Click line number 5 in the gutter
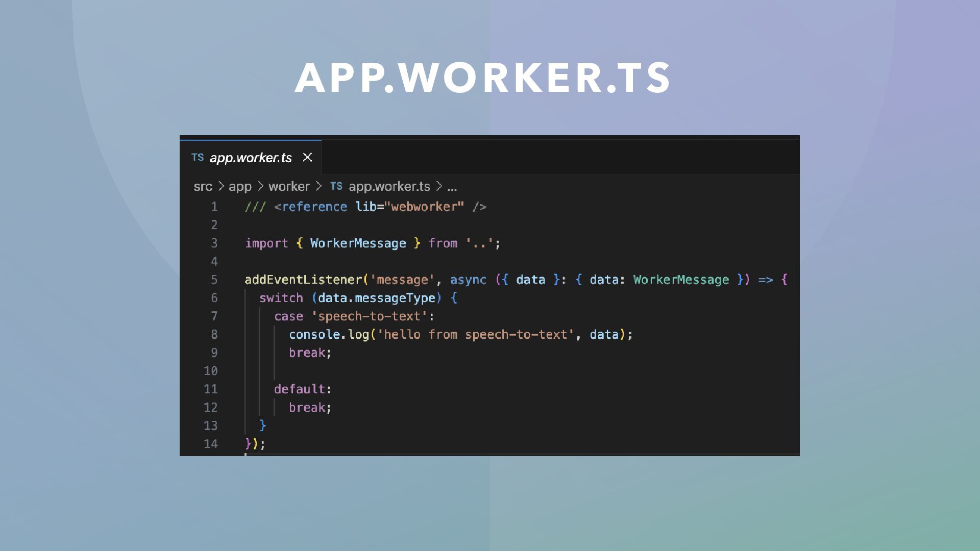The image size is (980, 551). (x=214, y=280)
